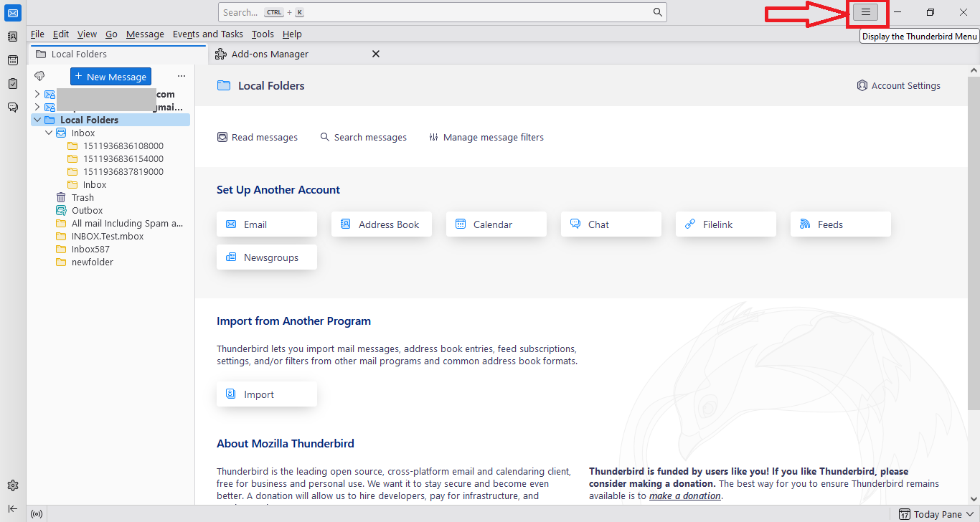Open the Events and Tasks menu
Viewport: 980px width, 522px height.
pos(208,34)
